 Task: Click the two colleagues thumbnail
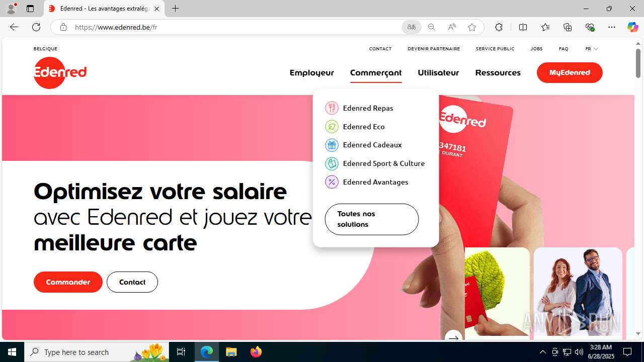tap(578, 292)
